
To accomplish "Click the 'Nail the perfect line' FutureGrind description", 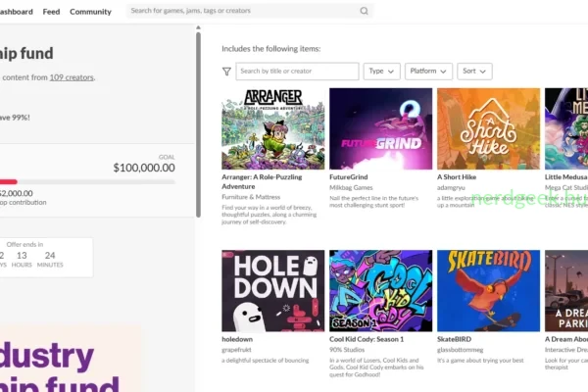I will click(x=374, y=202).
